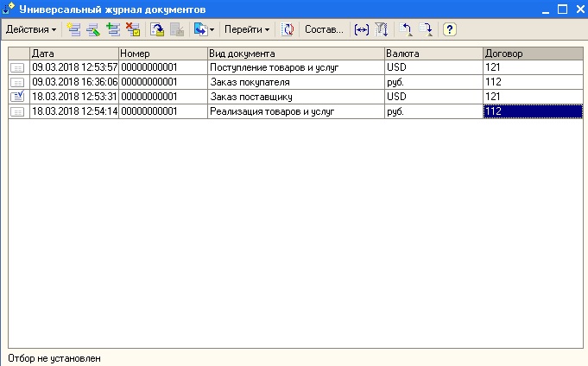Click the Заказ поставщику row document icon
Image resolution: width=588 pixels, height=366 pixels.
click(18, 96)
